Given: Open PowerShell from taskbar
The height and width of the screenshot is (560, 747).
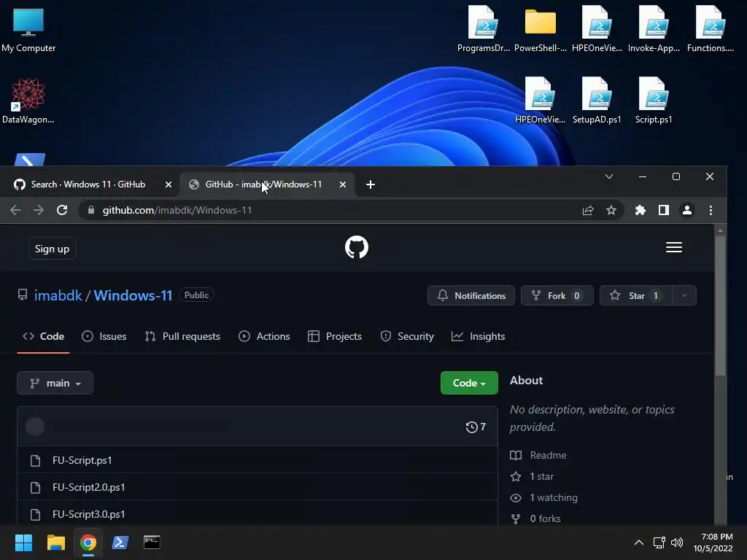Looking at the screenshot, I should 120,542.
